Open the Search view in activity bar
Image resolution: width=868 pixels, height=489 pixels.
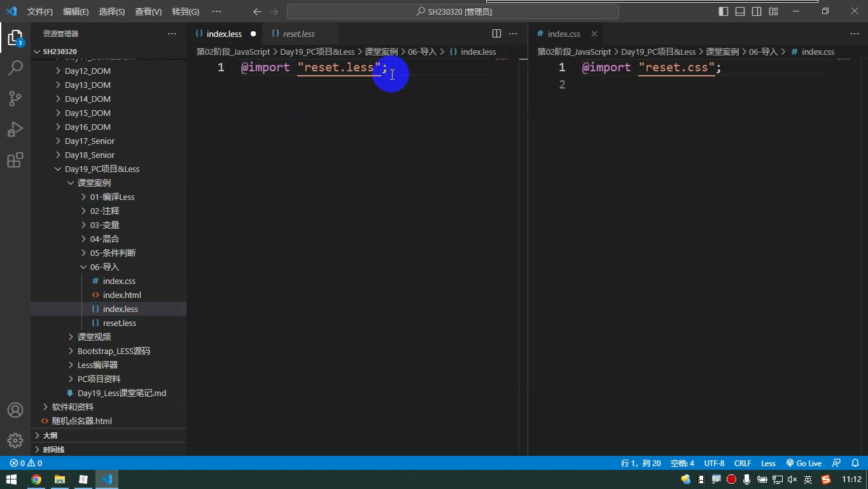click(15, 67)
